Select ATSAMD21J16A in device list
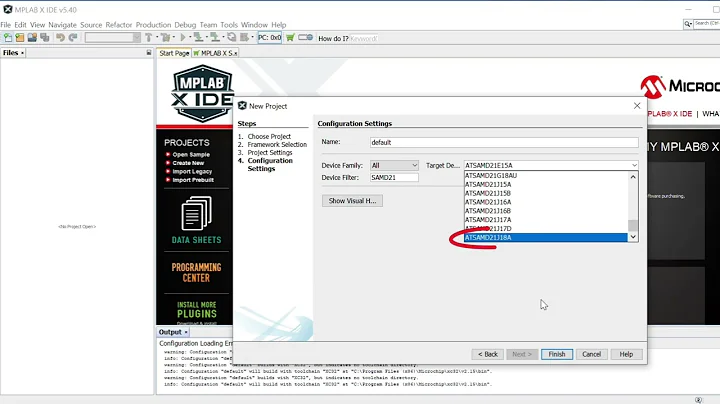720x404 pixels. pyautogui.click(x=546, y=202)
